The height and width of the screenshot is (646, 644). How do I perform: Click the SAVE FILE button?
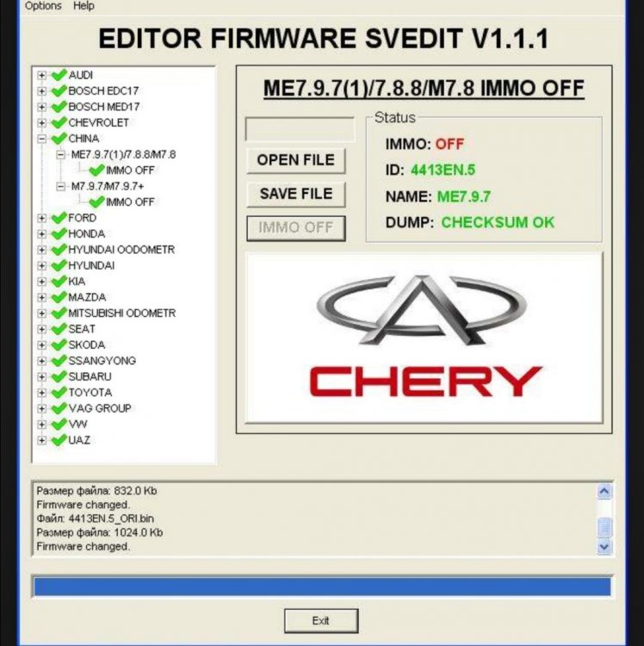296,194
